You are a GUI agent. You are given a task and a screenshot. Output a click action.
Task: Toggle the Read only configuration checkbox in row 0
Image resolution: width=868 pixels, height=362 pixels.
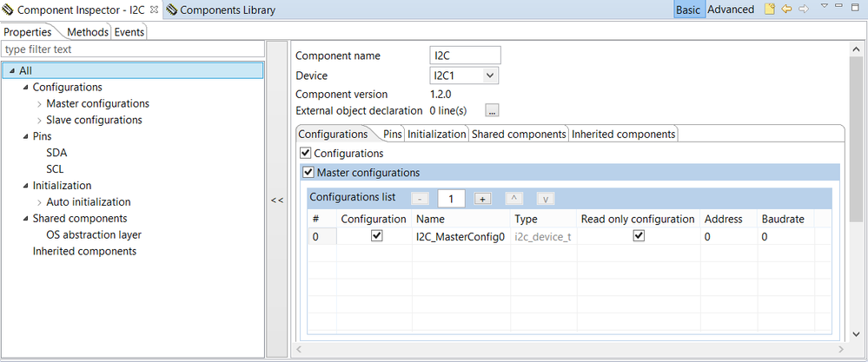(639, 235)
